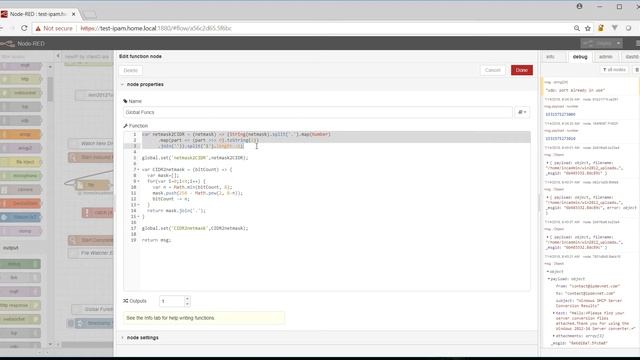
Task: Open the Deploy options dropdown arrow
Action: click(x=619, y=43)
